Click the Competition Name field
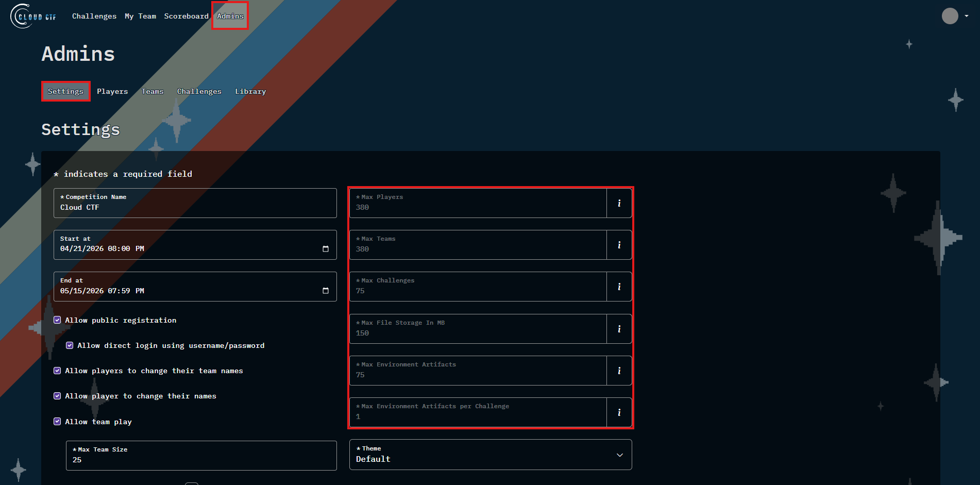This screenshot has width=980, height=485. 195,203
